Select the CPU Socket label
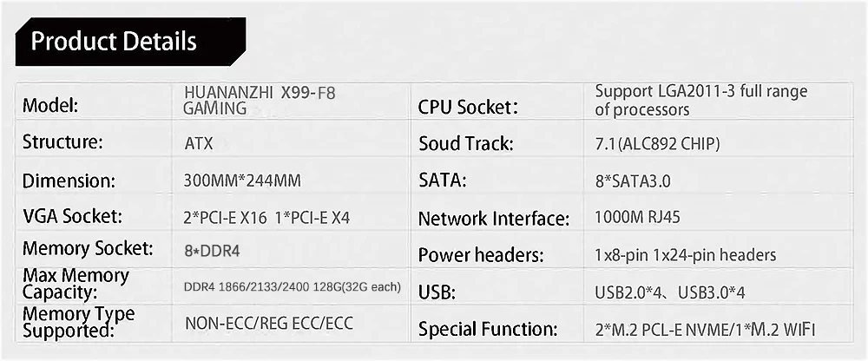Image resolution: width=868 pixels, height=361 pixels. pos(469,108)
